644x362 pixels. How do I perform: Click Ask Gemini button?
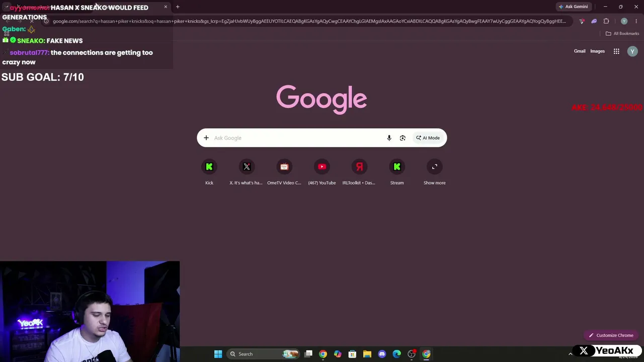[573, 7]
